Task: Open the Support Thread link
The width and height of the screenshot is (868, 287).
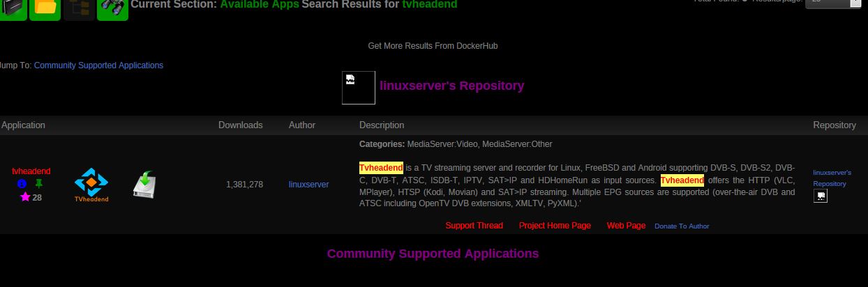Action: point(474,226)
